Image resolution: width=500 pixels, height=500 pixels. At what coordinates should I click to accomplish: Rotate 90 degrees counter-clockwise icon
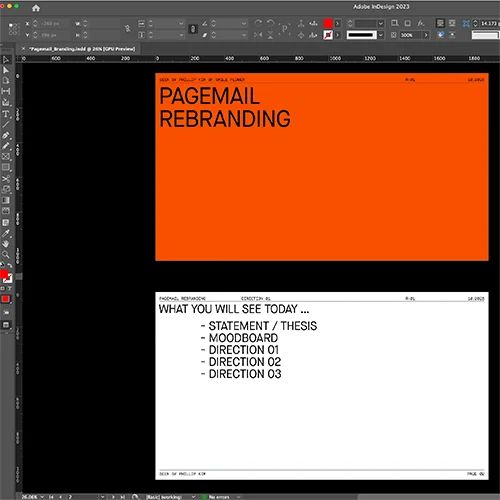[x=270, y=23]
